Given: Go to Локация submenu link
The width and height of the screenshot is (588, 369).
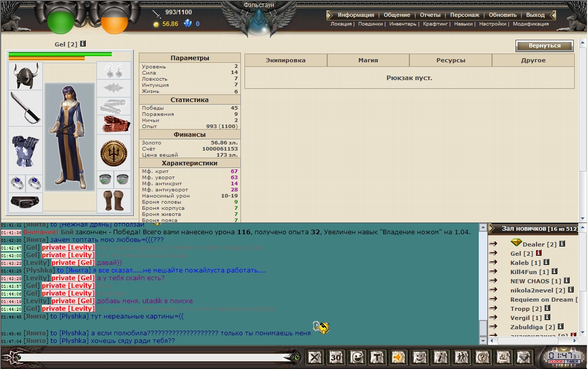Looking at the screenshot, I should 341,23.
